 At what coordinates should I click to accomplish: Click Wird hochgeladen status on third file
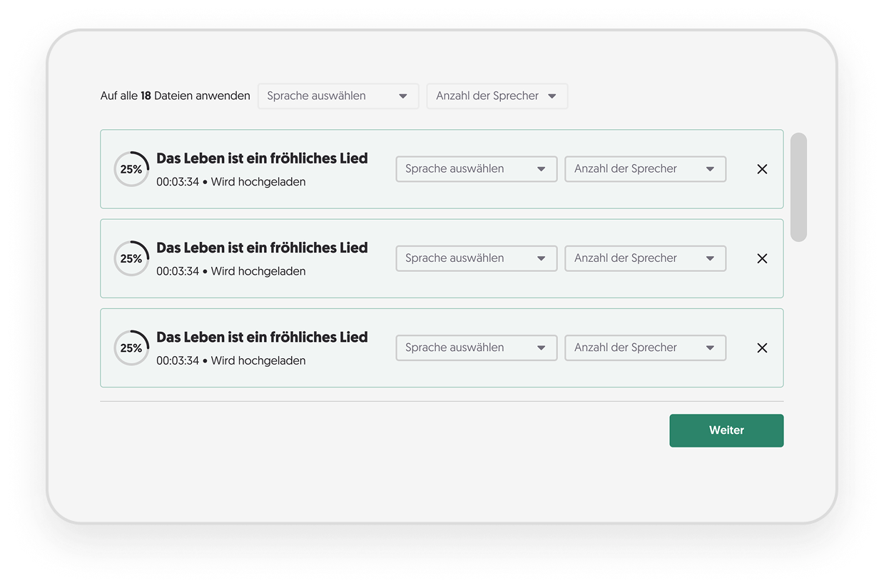point(258,360)
